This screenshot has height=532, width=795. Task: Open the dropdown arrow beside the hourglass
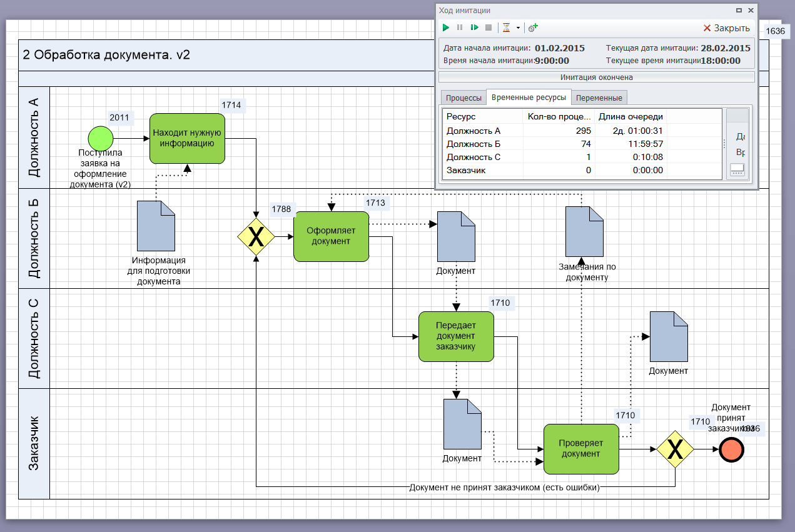[518, 28]
